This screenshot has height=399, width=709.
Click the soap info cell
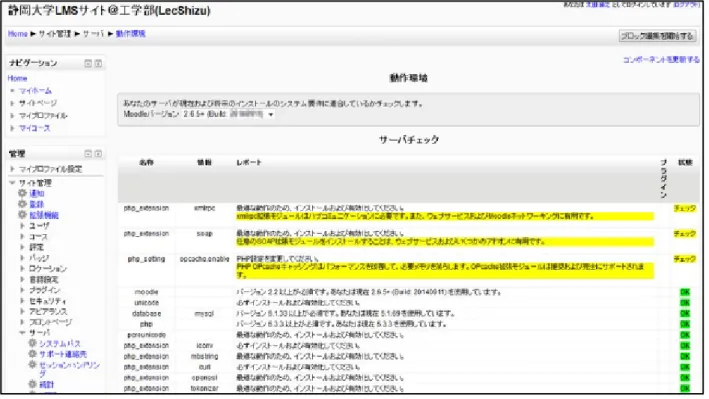pyautogui.click(x=204, y=234)
